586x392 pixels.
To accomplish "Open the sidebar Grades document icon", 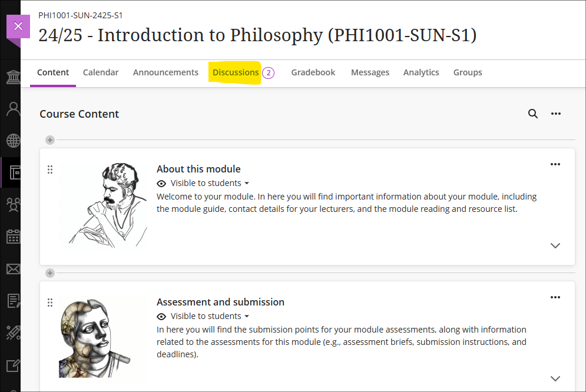I will click(14, 301).
